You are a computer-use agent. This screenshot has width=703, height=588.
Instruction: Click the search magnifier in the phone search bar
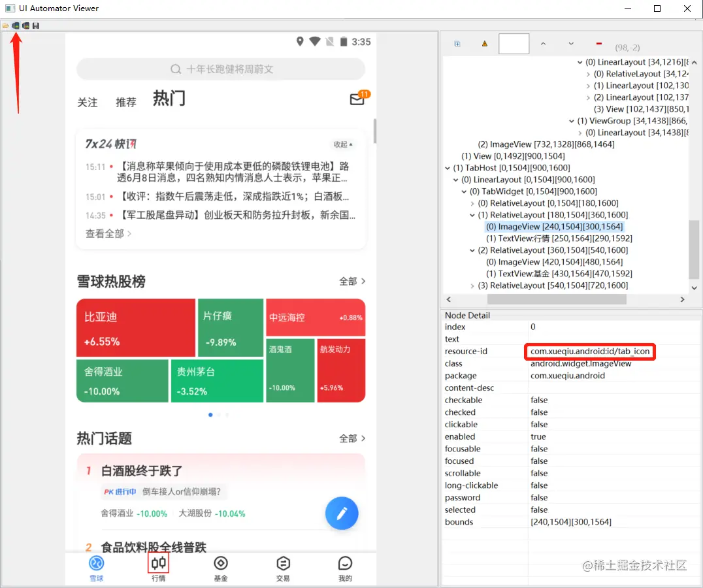coord(176,69)
